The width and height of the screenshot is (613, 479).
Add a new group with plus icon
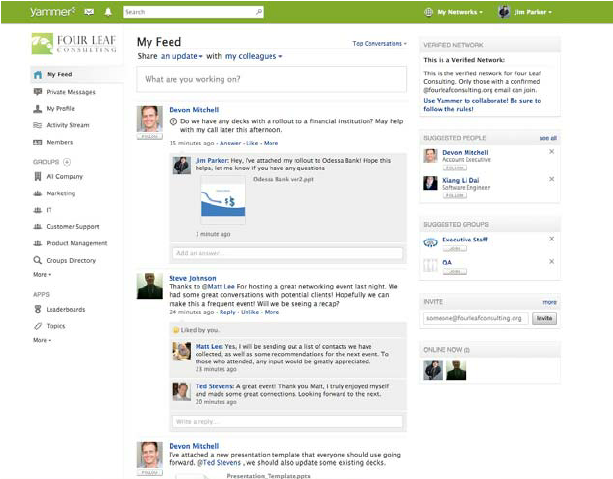click(67, 161)
